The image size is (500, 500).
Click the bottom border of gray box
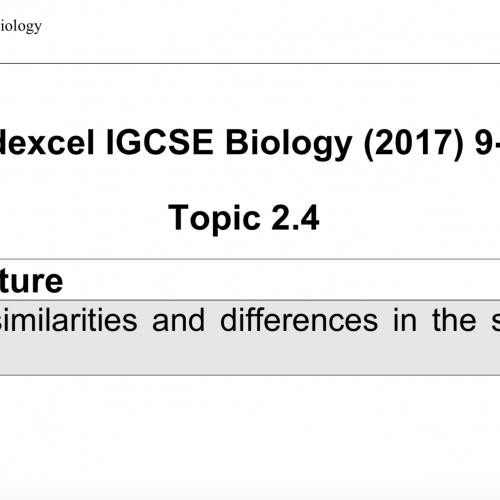250,375
